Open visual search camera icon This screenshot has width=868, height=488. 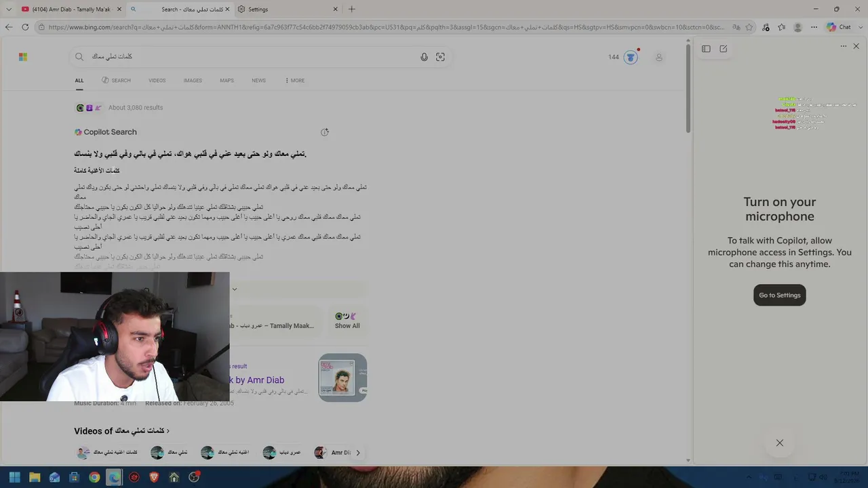tap(440, 57)
